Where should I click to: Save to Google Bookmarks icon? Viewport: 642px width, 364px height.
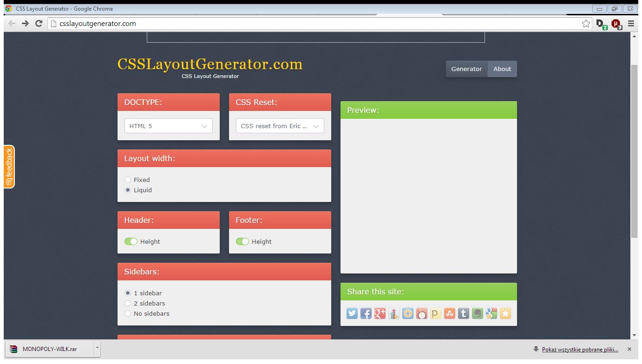tap(491, 313)
